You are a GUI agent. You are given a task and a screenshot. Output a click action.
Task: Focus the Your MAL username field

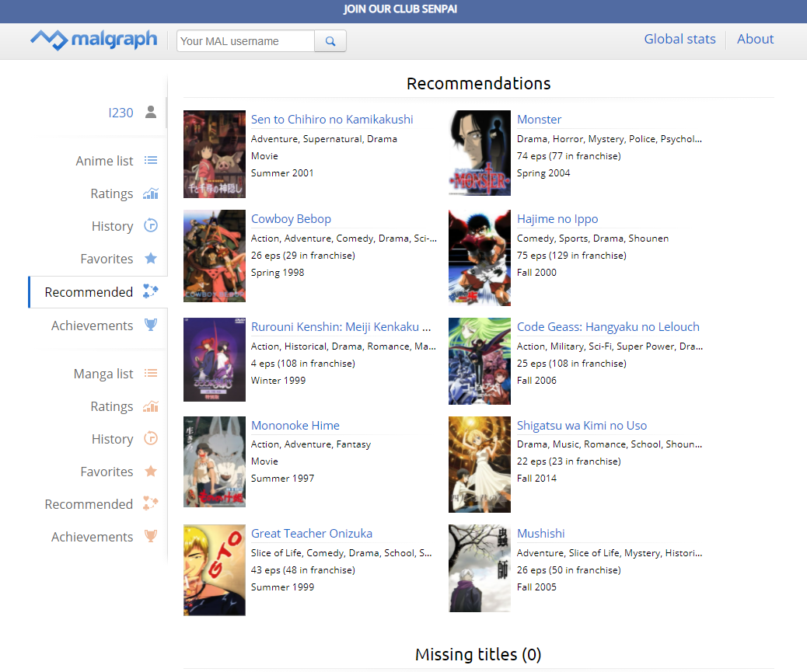pyautogui.click(x=246, y=41)
